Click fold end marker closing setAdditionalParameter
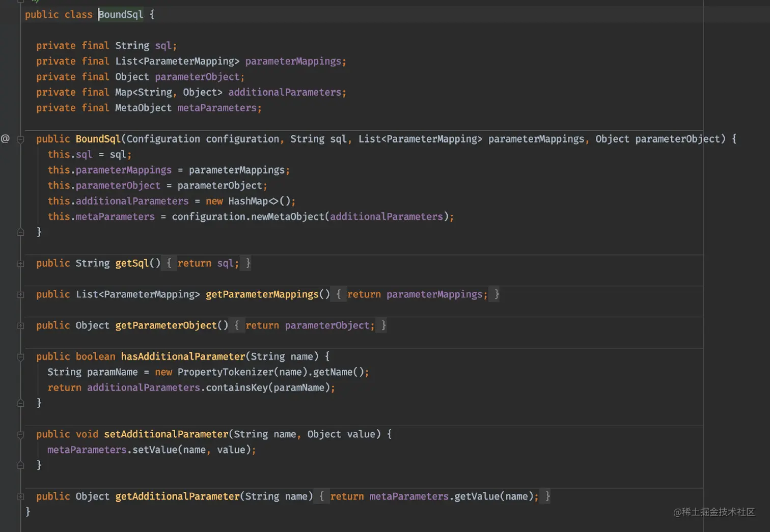Image resolution: width=770 pixels, height=532 pixels. 21,465
